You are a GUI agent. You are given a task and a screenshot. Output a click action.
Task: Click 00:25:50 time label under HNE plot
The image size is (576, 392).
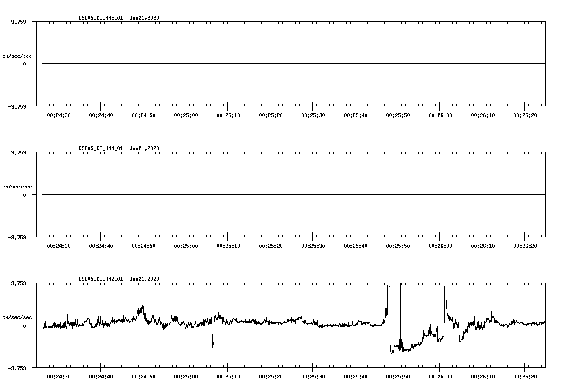pyautogui.click(x=398, y=115)
